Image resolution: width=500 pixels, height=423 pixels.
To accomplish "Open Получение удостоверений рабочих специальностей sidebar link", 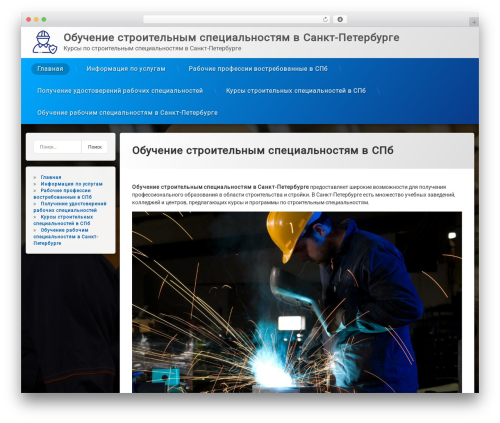I will (x=70, y=207).
